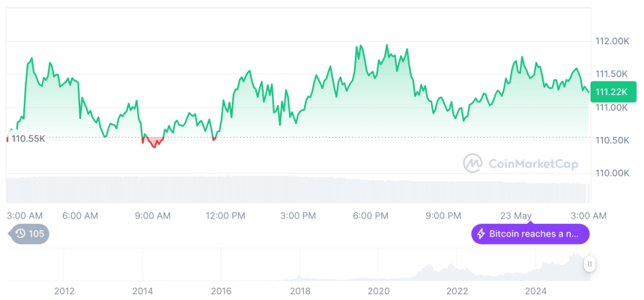The height and width of the screenshot is (300, 644).
Task: Click the lightning bolt icon in purple pill
Action: [x=481, y=234]
